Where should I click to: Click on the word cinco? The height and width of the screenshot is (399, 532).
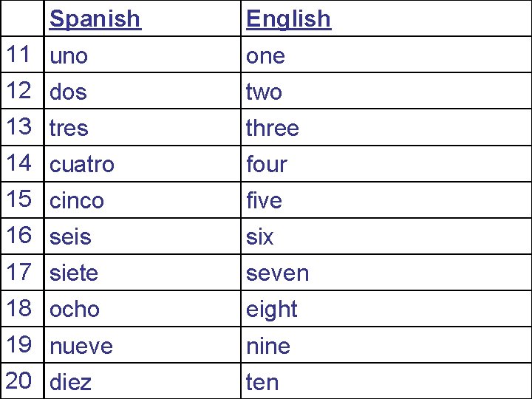click(77, 200)
